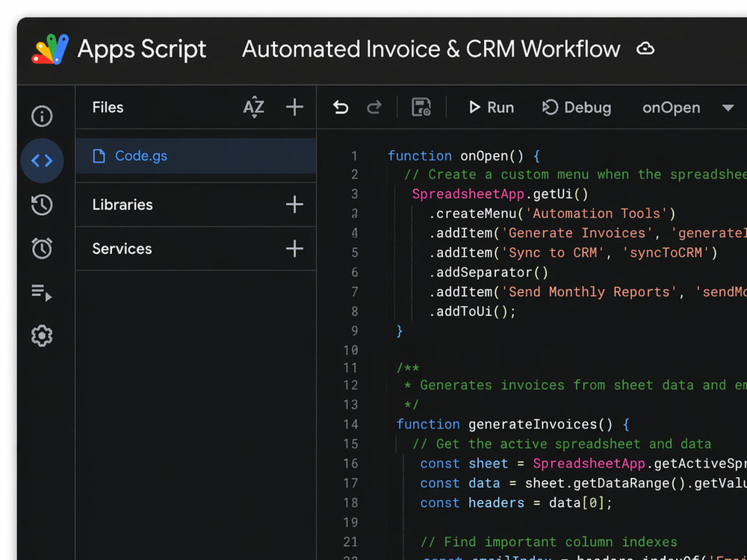The width and height of the screenshot is (747, 560).
Task: Redo the last edit
Action: (x=374, y=108)
